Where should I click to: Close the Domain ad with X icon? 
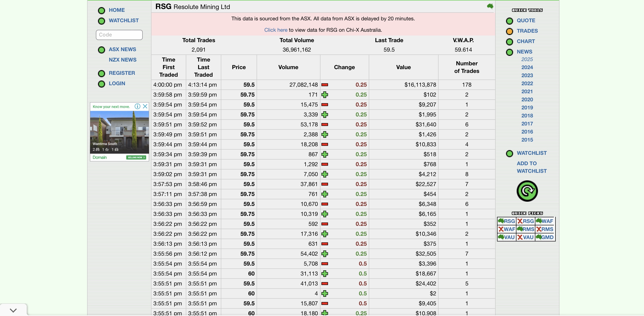(x=145, y=106)
